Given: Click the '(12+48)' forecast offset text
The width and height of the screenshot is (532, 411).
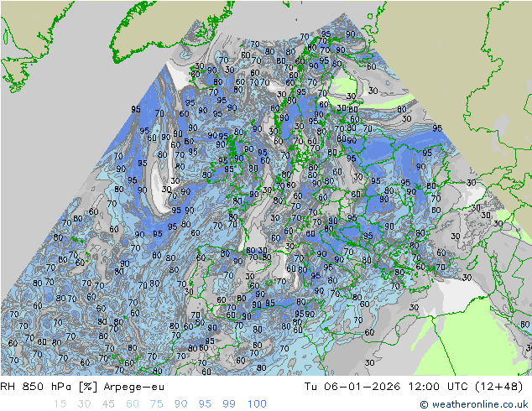Looking at the screenshot, I should coord(498,387).
